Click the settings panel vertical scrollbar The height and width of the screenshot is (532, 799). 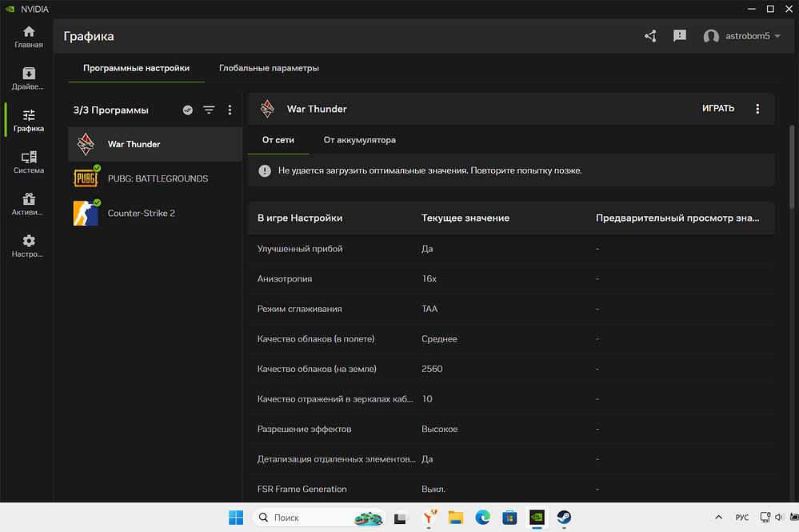point(791,166)
